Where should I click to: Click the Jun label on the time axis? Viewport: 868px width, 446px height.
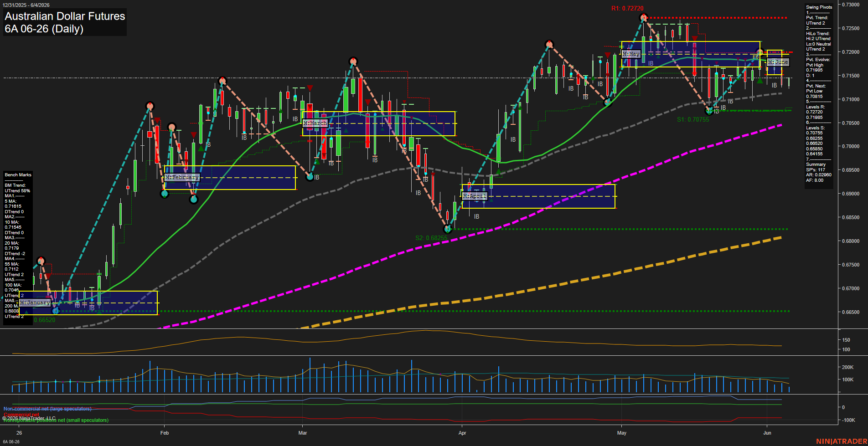click(767, 433)
